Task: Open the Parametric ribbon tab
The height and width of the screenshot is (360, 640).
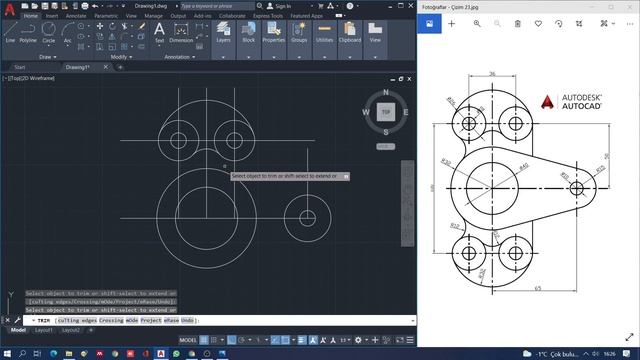Action: (106, 16)
